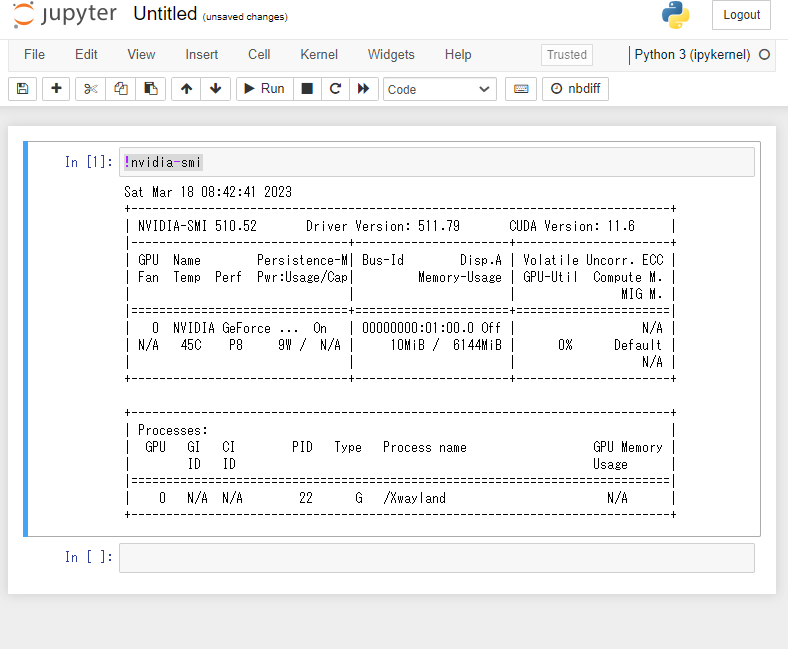The height and width of the screenshot is (649, 788).
Task: Open the File menu
Action: click(x=34, y=54)
